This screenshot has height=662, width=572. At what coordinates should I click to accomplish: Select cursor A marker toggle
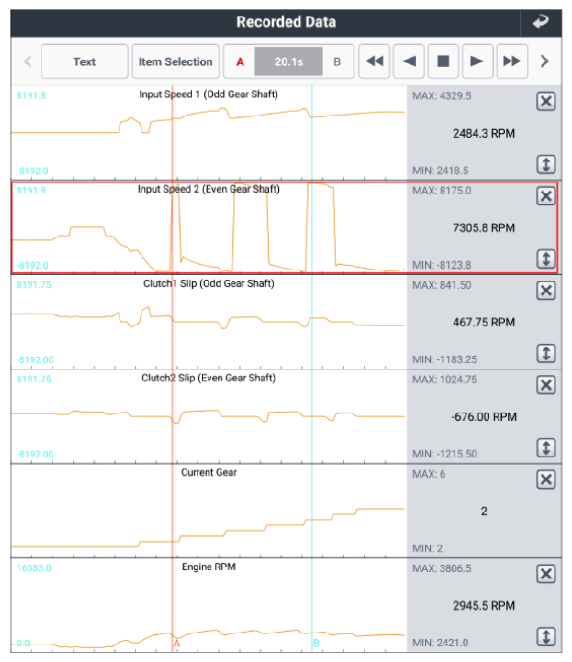click(240, 62)
